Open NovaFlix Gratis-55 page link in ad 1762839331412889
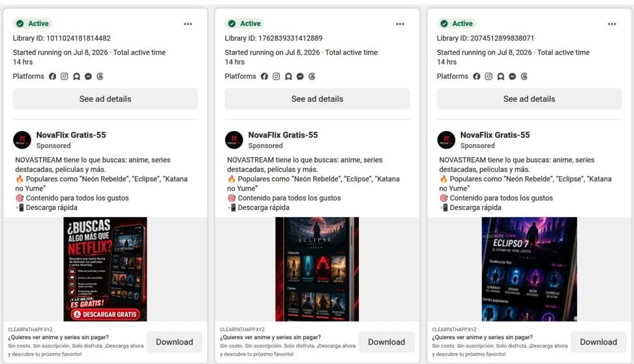 [x=283, y=134]
